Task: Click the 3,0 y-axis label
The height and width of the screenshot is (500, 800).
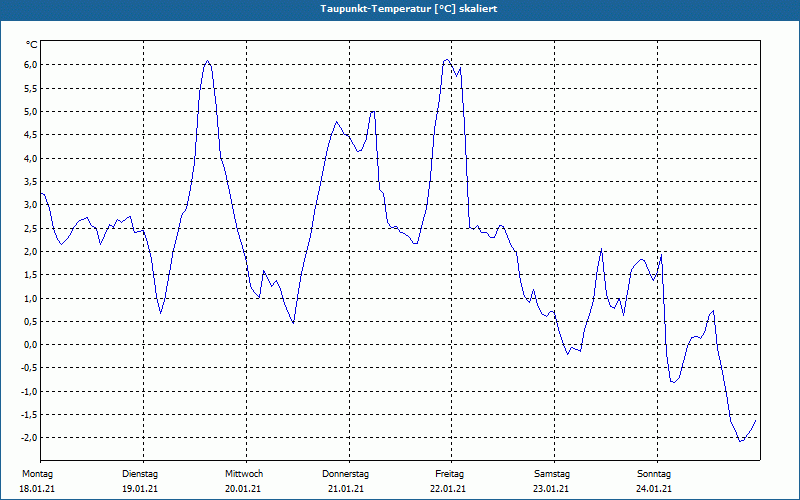Action: pos(30,205)
